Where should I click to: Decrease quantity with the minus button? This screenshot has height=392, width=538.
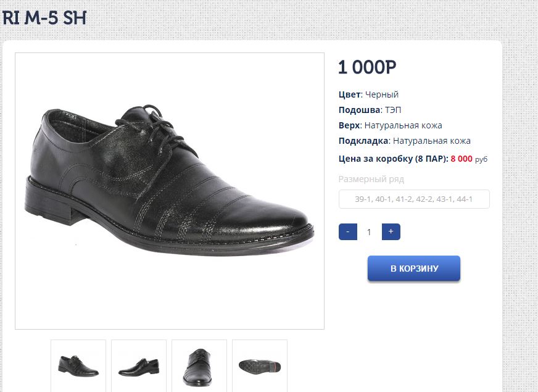348,232
